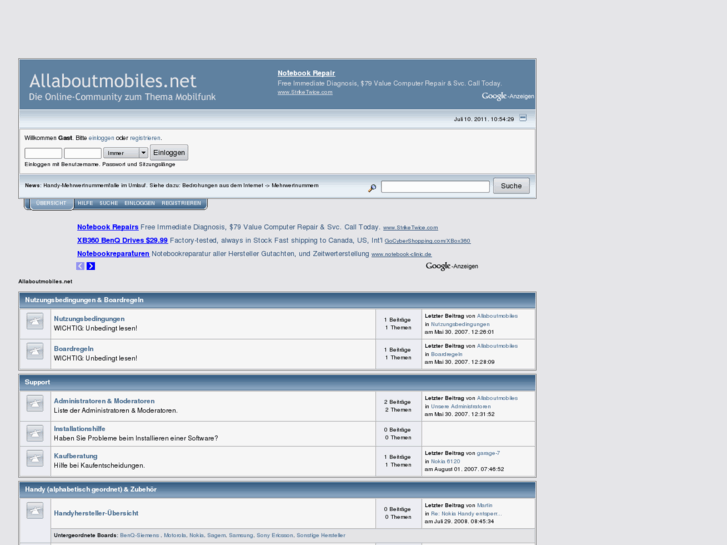The image size is (727, 545).
Task: Open Sagem sub-board link
Action: [x=216, y=535]
